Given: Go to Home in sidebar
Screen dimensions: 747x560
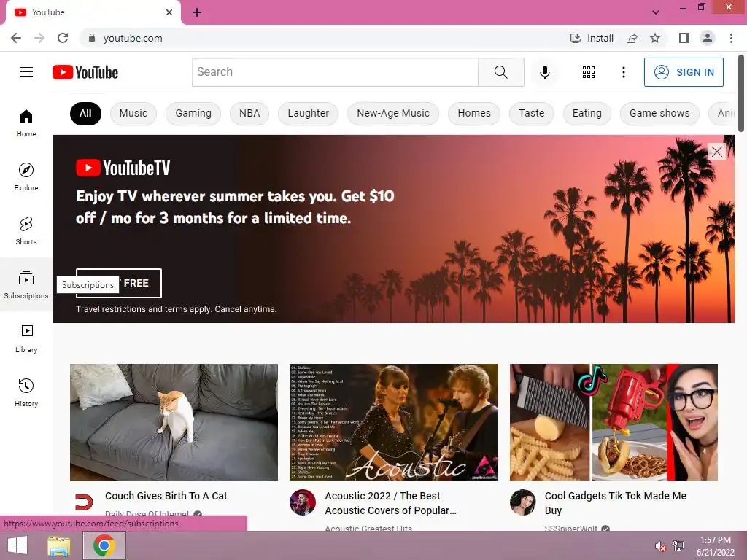Looking at the screenshot, I should click(x=26, y=122).
